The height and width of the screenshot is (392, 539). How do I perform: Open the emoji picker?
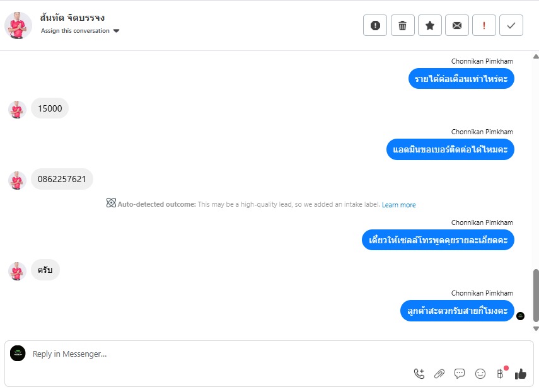pyautogui.click(x=480, y=374)
